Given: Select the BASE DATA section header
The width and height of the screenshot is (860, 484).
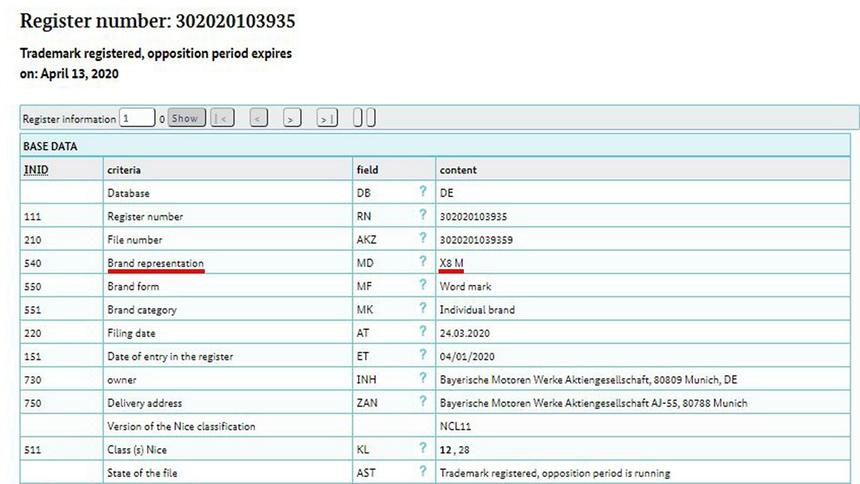Looking at the screenshot, I should (435, 146).
